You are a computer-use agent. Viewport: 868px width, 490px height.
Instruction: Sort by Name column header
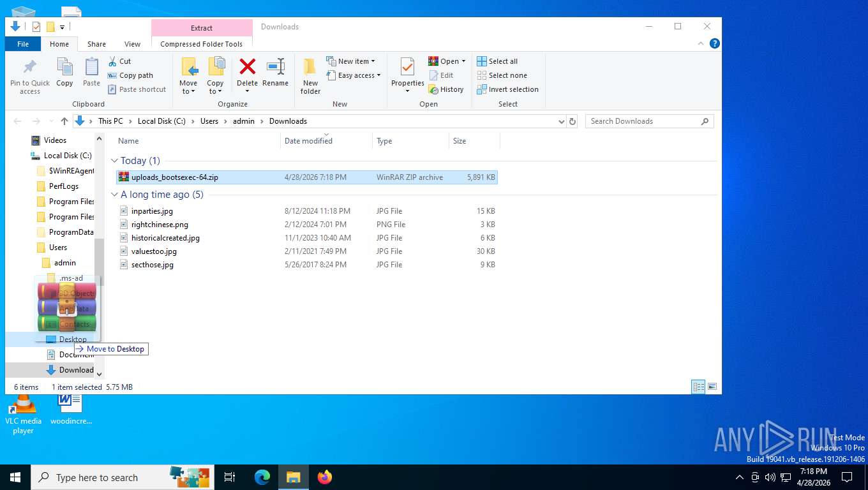(197, 141)
